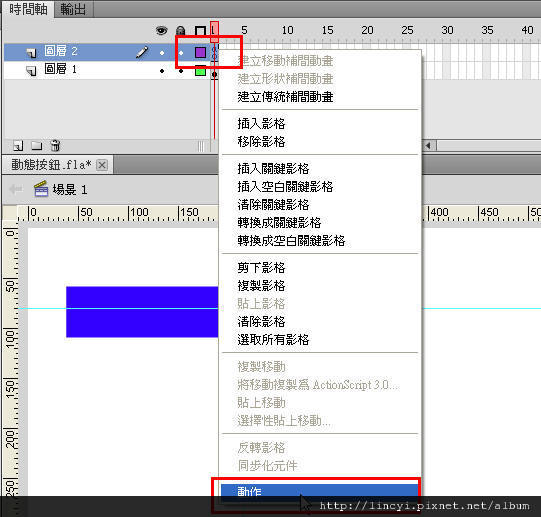Click frame number 10 on timeline ruler
Screen dimensions: 541x517
click(287, 30)
